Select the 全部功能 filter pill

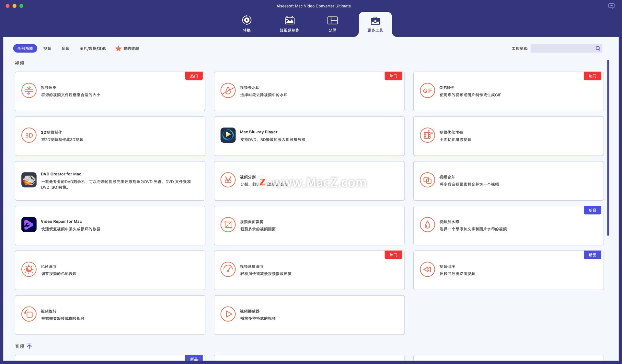coord(25,48)
